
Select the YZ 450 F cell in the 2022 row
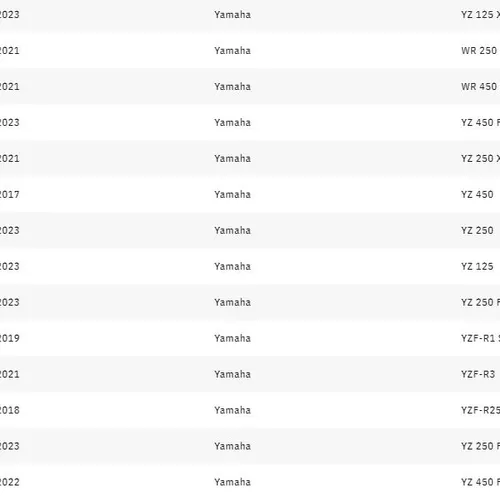[x=480, y=482]
